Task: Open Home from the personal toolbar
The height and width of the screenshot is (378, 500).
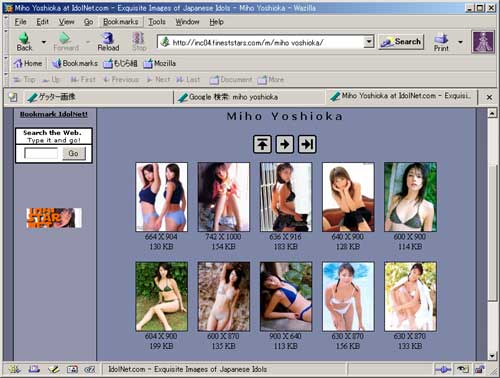Action: 28,63
